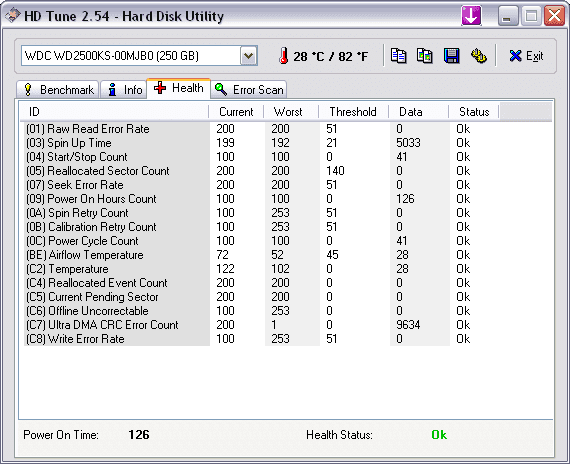Open options via the gears icon
The width and height of the screenshot is (570, 464).
tap(478, 56)
